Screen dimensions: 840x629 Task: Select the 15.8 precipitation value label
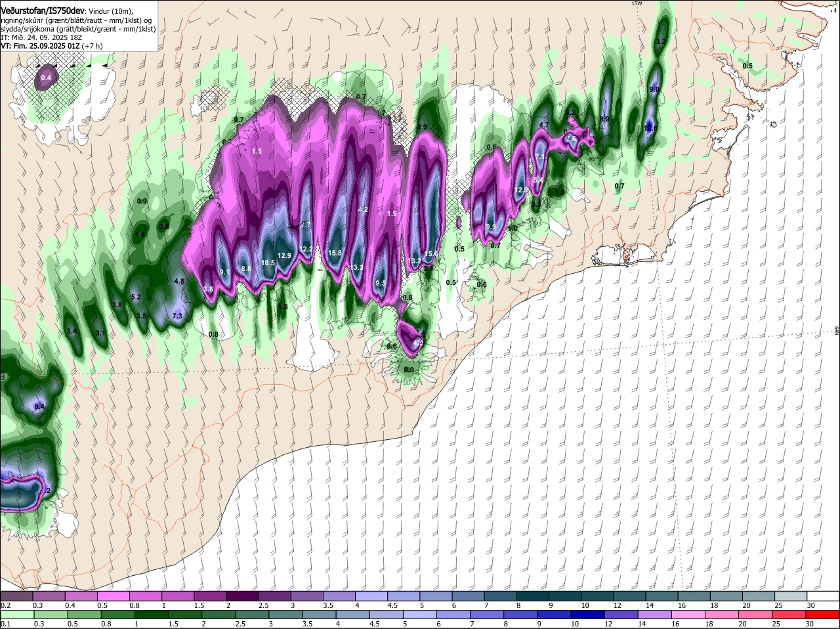(335, 253)
